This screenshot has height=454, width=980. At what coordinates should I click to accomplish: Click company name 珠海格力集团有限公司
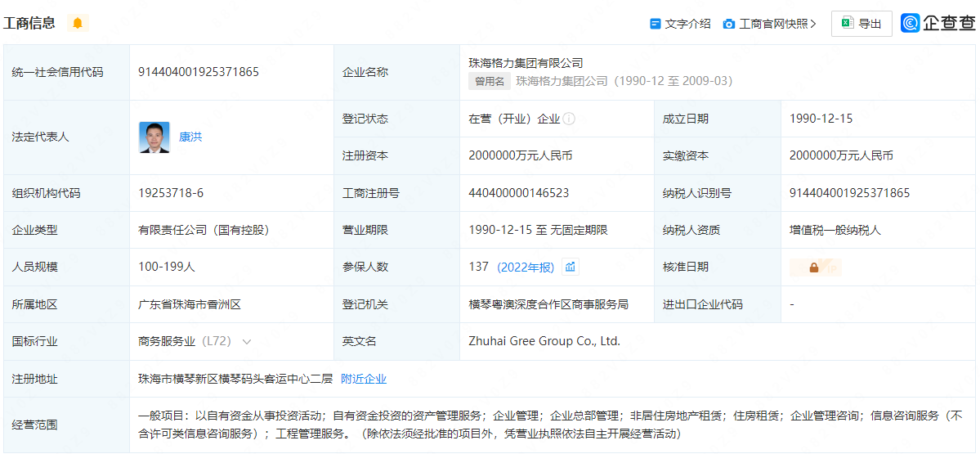(x=526, y=62)
